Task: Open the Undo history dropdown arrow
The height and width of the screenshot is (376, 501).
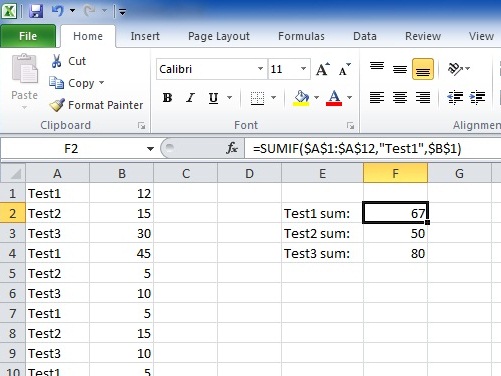Action: pos(72,11)
